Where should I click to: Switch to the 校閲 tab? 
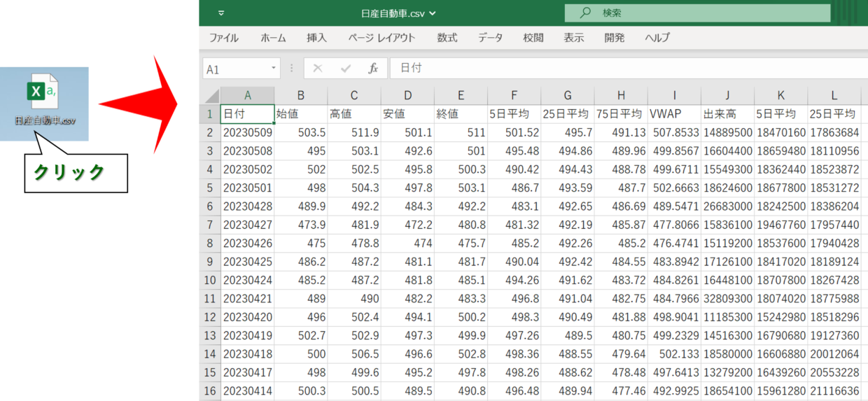pos(533,38)
